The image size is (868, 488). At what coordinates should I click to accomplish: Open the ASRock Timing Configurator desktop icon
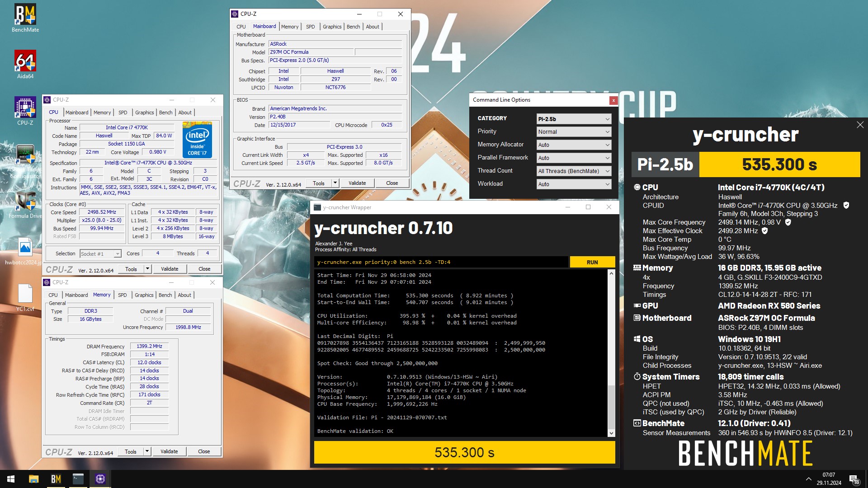25,161
